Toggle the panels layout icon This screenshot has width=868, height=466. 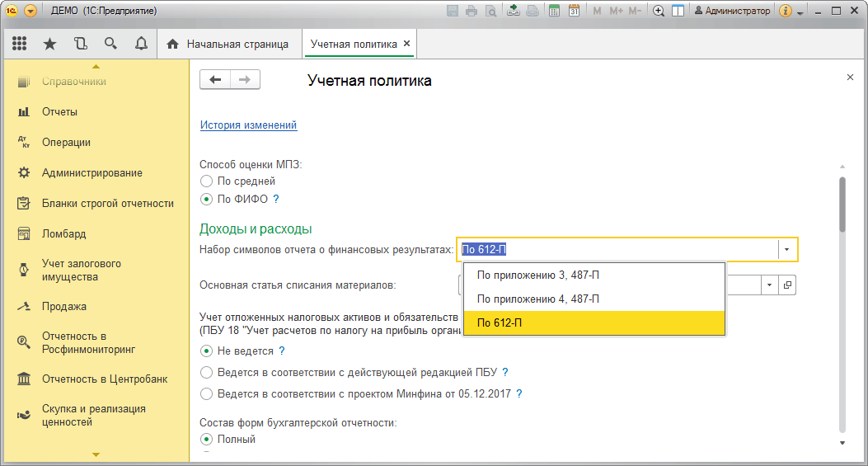(x=678, y=11)
